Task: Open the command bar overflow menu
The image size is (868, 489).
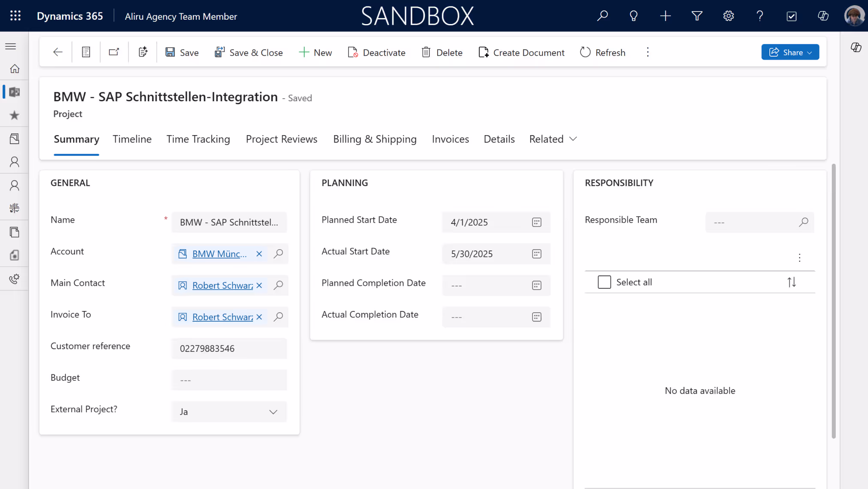Action: pyautogui.click(x=648, y=52)
